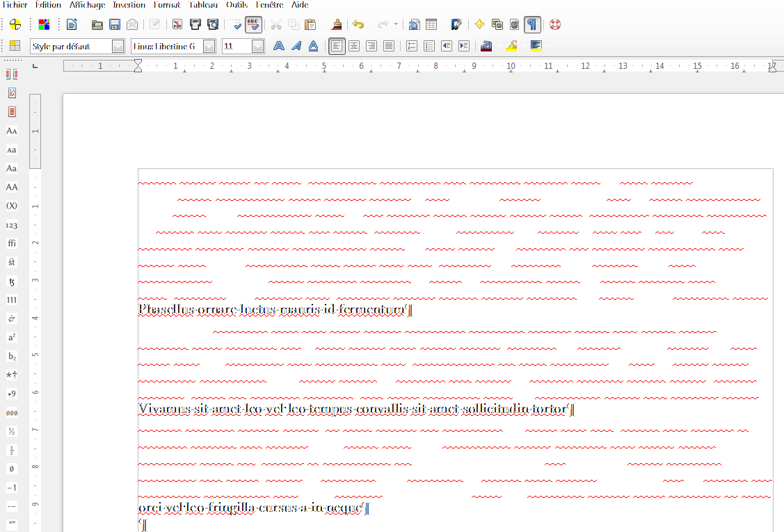Apply the yellow highlighting color
This screenshot has height=532, width=784.
click(x=511, y=47)
